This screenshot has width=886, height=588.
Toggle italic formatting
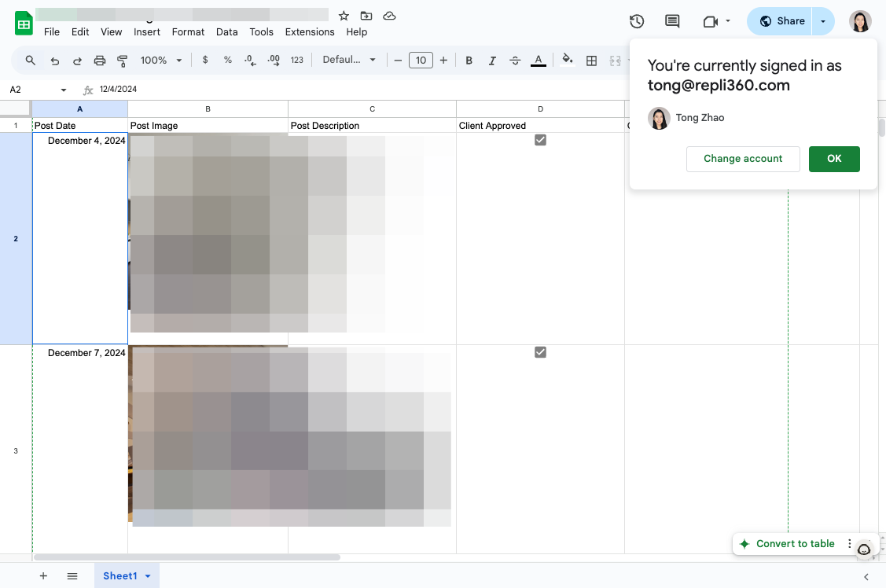pyautogui.click(x=492, y=61)
